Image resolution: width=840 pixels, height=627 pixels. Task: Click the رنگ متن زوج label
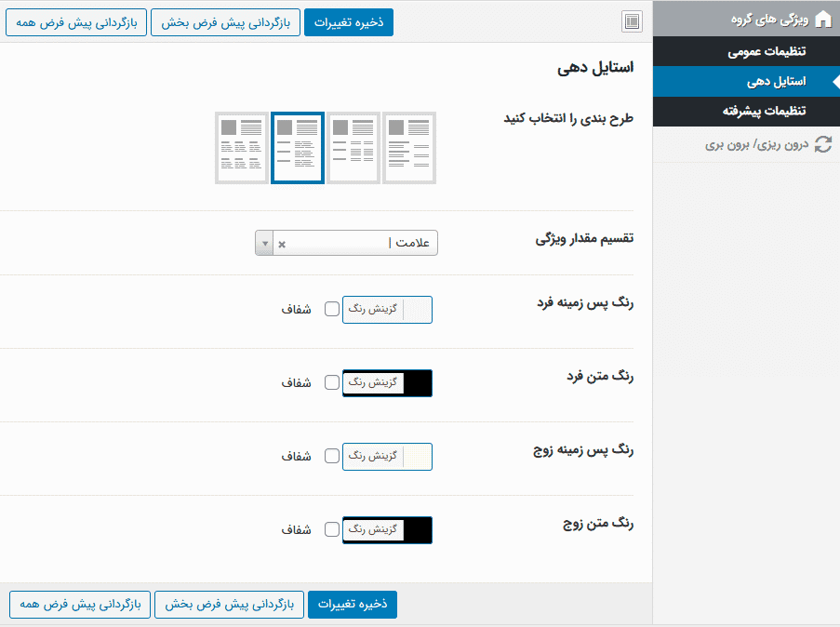pos(598,524)
